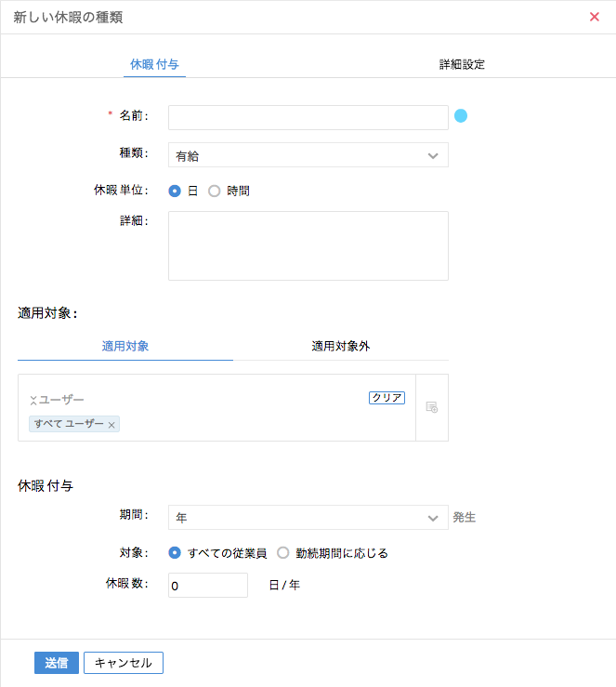Select the すべての従業員 radio button
Viewport: 616px width, 687px height.
coord(175,553)
